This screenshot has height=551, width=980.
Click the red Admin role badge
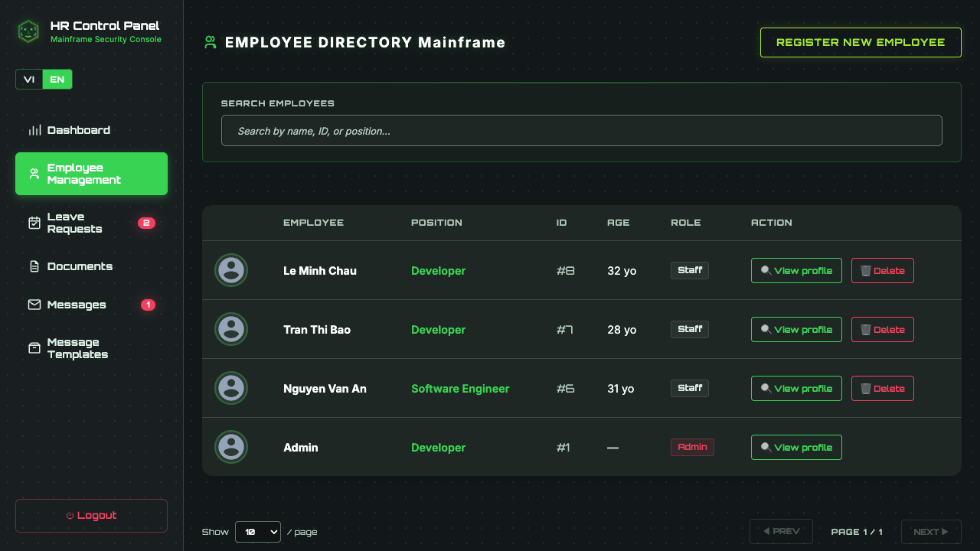coord(692,447)
